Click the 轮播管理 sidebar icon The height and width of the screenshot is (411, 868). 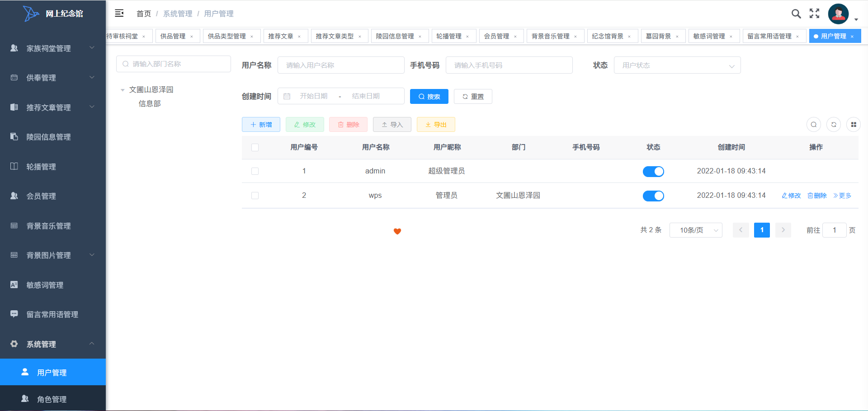14,166
